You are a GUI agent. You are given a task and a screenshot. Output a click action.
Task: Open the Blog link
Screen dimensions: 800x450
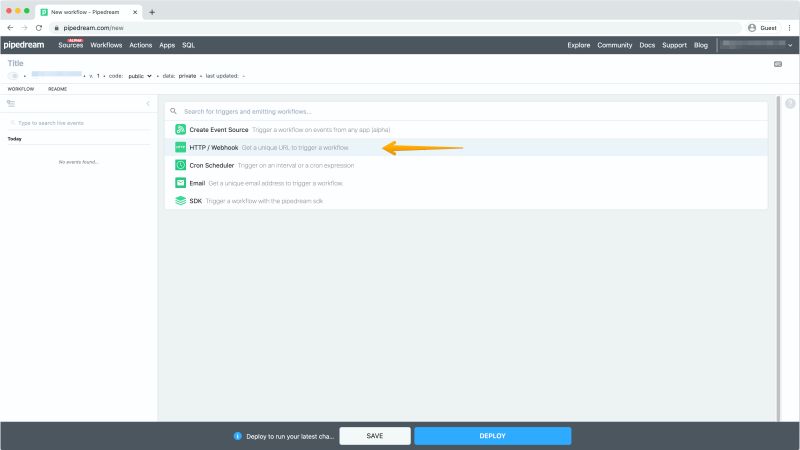tap(701, 45)
